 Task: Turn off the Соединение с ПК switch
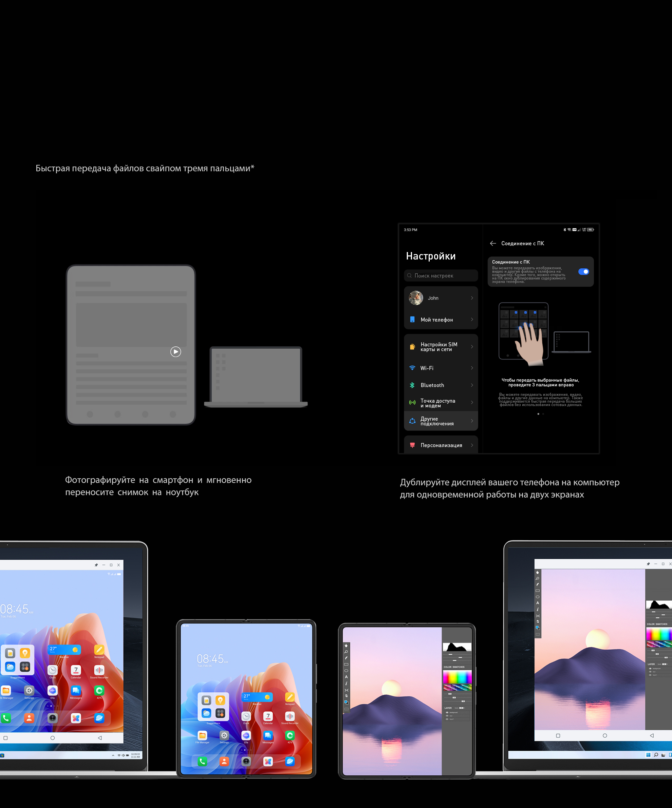click(x=583, y=272)
